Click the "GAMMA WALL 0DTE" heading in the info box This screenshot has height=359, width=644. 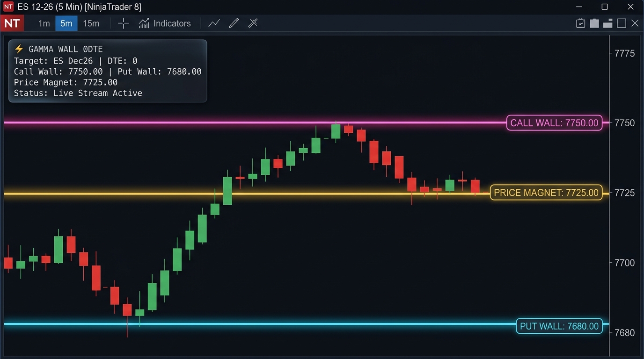click(x=66, y=49)
